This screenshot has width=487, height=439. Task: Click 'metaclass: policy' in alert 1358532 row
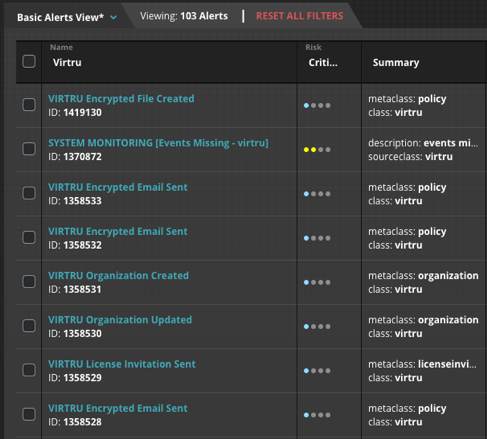pyautogui.click(x=407, y=232)
